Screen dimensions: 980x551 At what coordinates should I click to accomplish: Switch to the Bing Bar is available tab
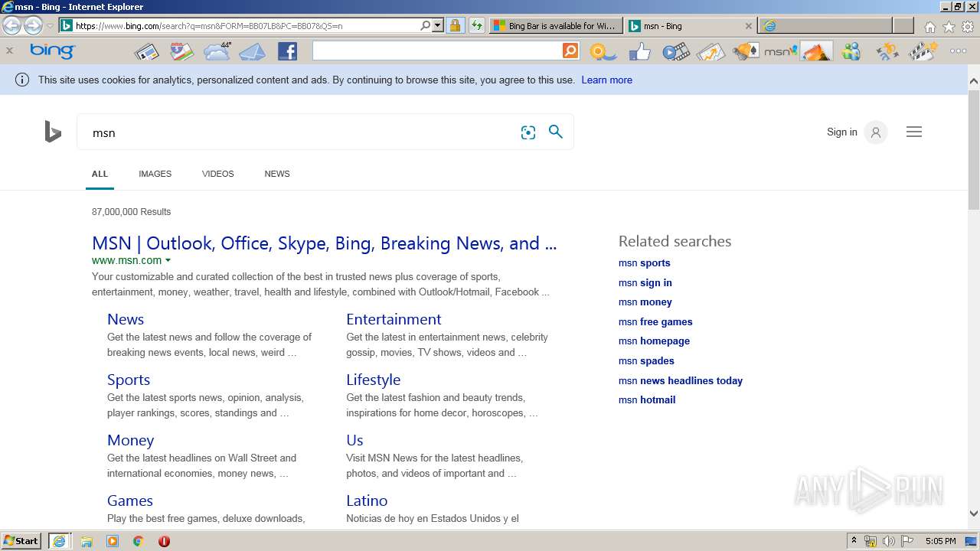pos(555,25)
